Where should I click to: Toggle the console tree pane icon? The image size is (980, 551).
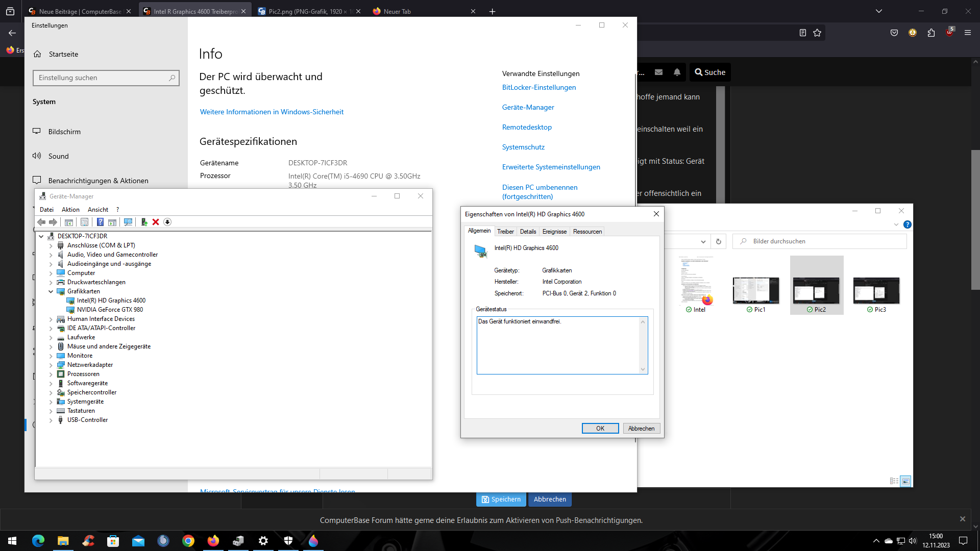(x=69, y=222)
